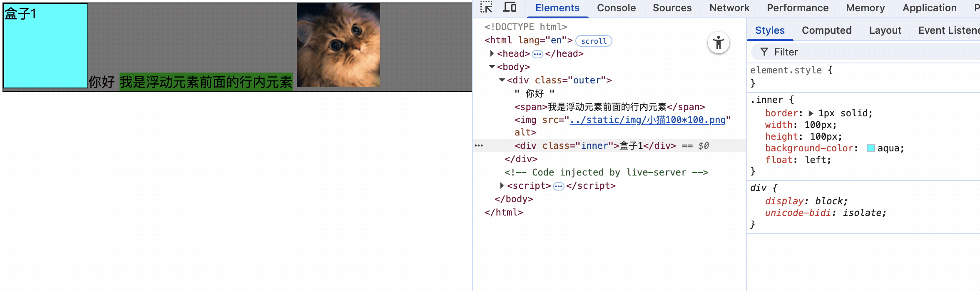Switch to the Computed pane tab

pos(826,30)
